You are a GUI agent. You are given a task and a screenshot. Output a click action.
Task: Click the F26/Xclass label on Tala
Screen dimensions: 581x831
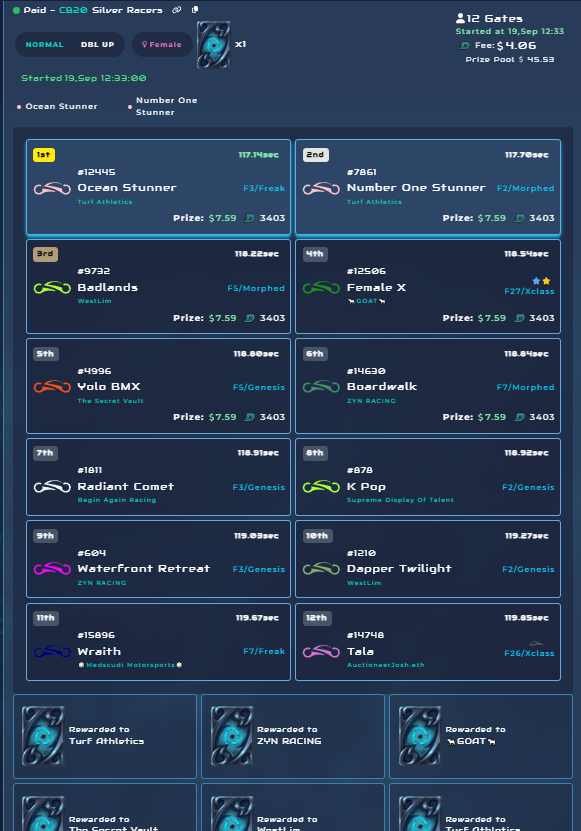(x=529, y=653)
